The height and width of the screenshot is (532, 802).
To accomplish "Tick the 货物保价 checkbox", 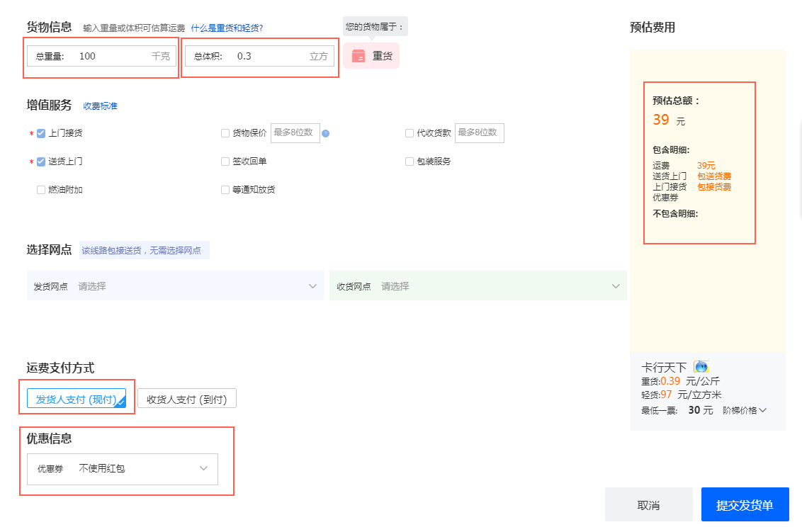I will [225, 133].
